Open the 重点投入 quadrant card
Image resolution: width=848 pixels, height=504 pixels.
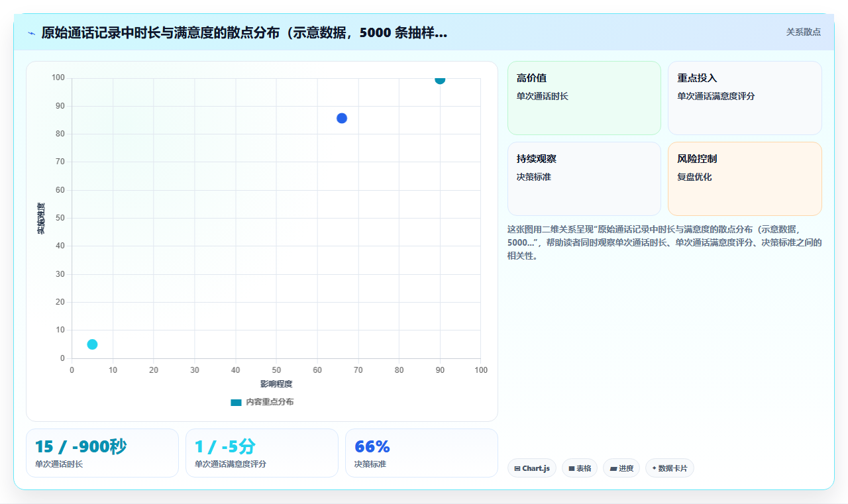pos(745,98)
